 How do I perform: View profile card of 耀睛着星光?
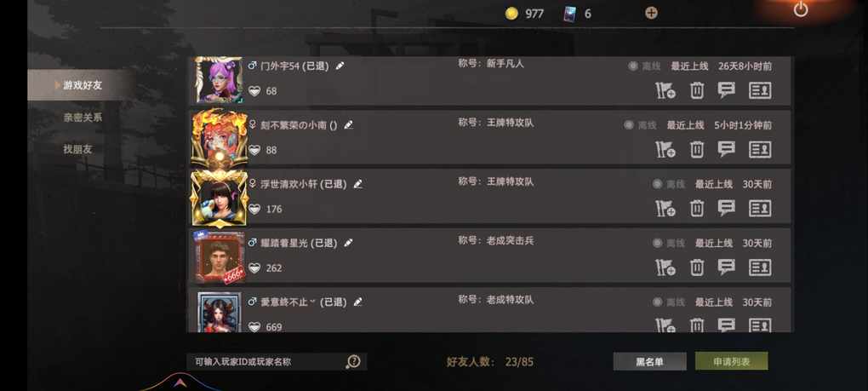(x=760, y=267)
